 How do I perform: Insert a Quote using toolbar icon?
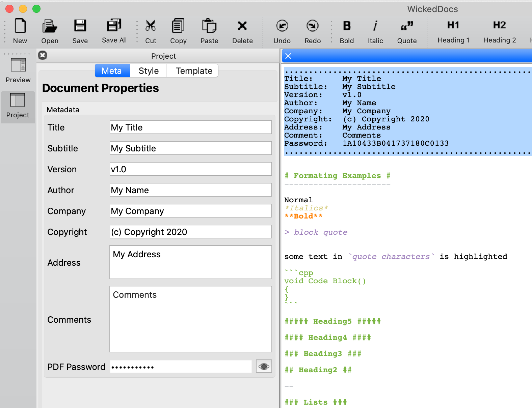(x=407, y=26)
